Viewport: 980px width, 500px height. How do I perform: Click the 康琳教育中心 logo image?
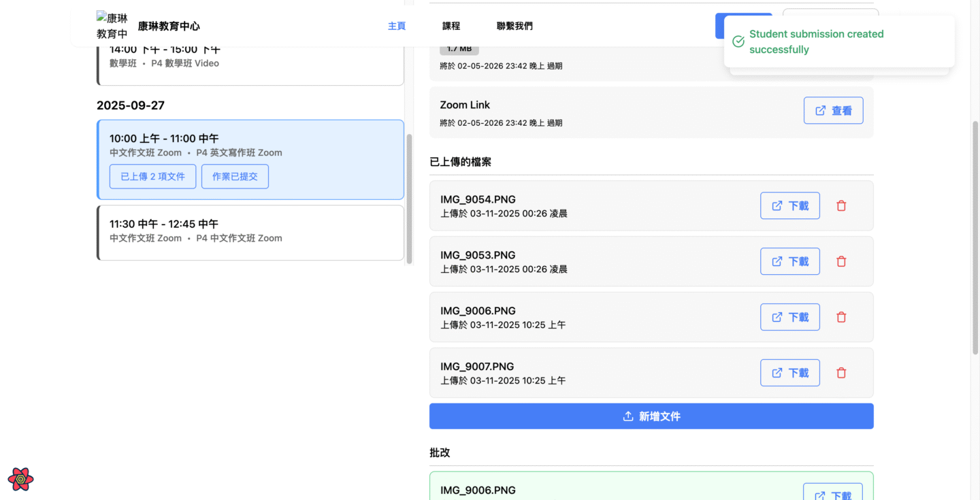pyautogui.click(x=112, y=26)
